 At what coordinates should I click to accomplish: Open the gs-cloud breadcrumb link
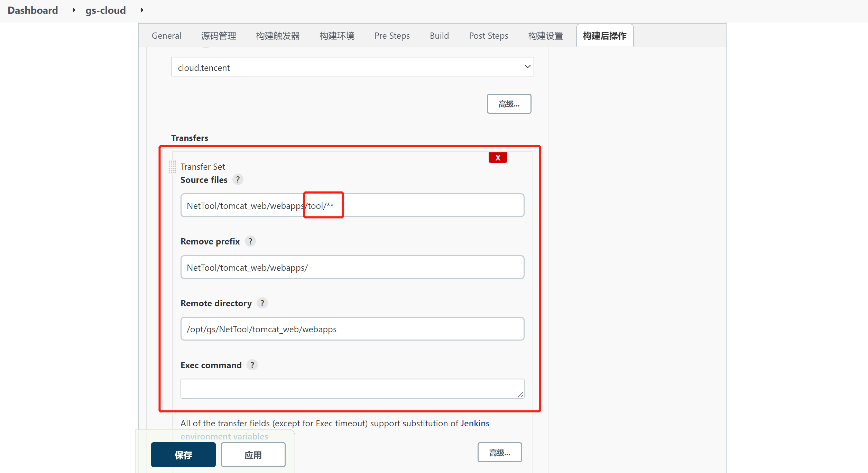coord(105,10)
